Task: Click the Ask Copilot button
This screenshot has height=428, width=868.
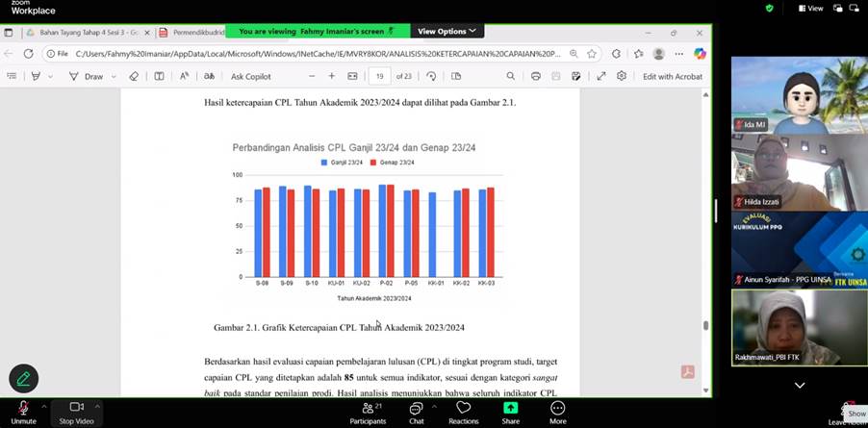Action: pyautogui.click(x=250, y=76)
